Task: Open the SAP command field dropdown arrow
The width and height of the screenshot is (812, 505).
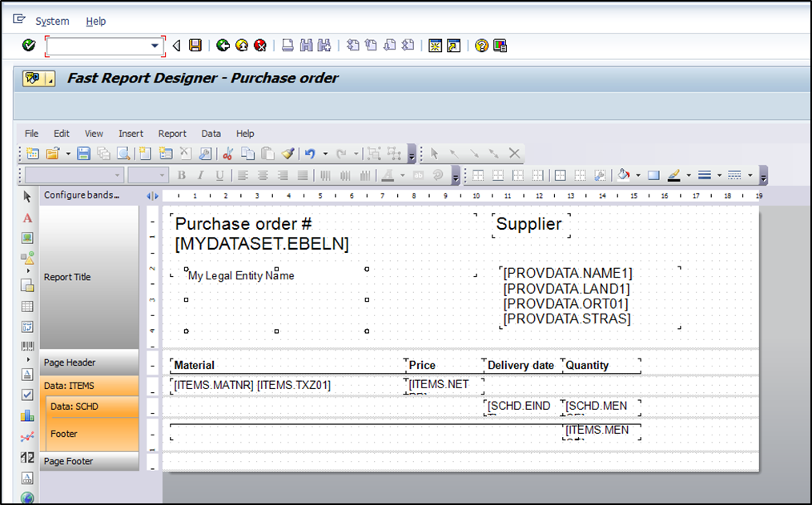Action: point(155,46)
